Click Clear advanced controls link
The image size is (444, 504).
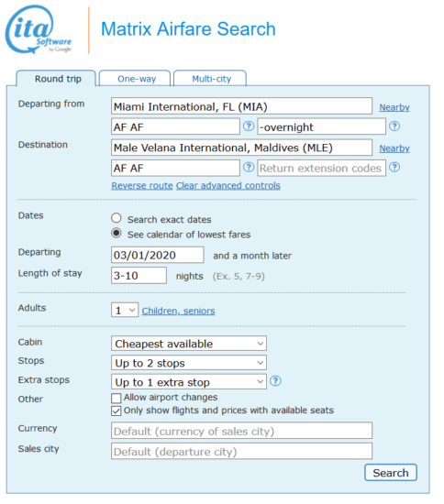pos(228,185)
